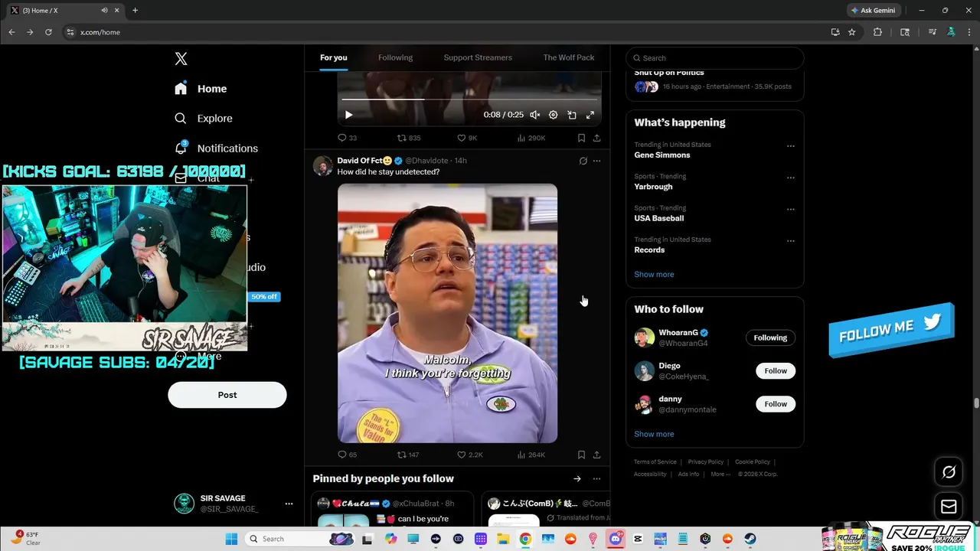Enter video fullscreen mode
This screenshot has width=980, height=551.
point(590,115)
